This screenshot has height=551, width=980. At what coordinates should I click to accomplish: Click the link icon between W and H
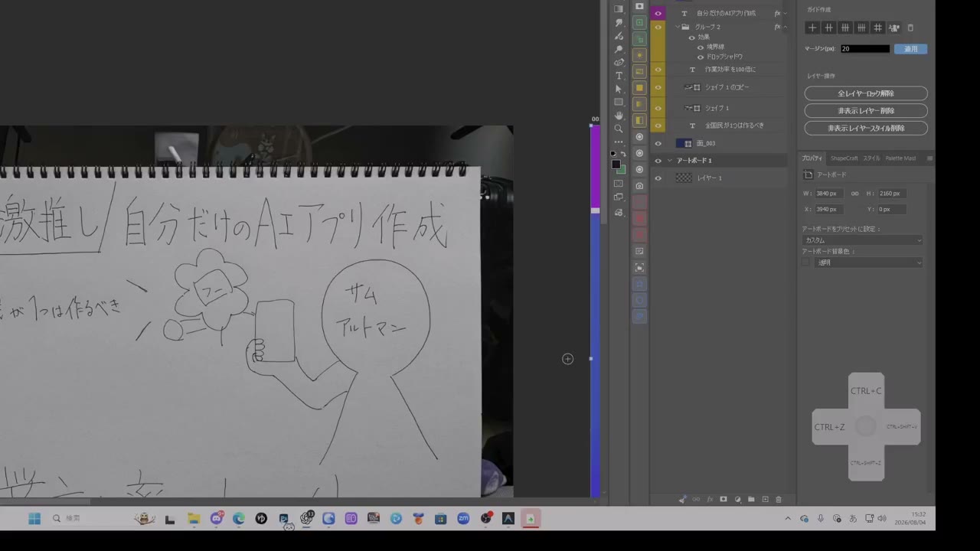[855, 194]
